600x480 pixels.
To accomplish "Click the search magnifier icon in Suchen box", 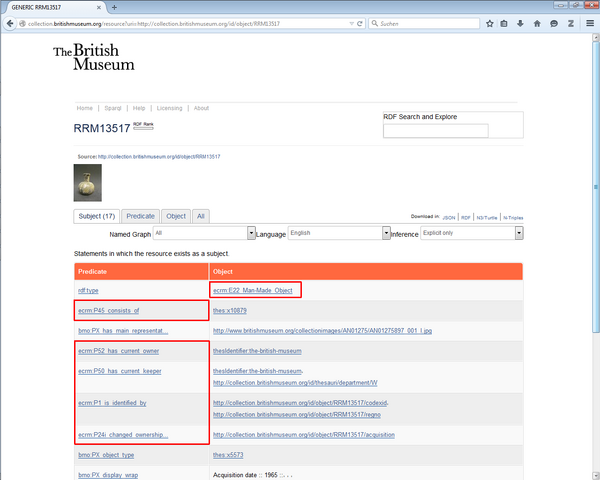I will click(375, 23).
